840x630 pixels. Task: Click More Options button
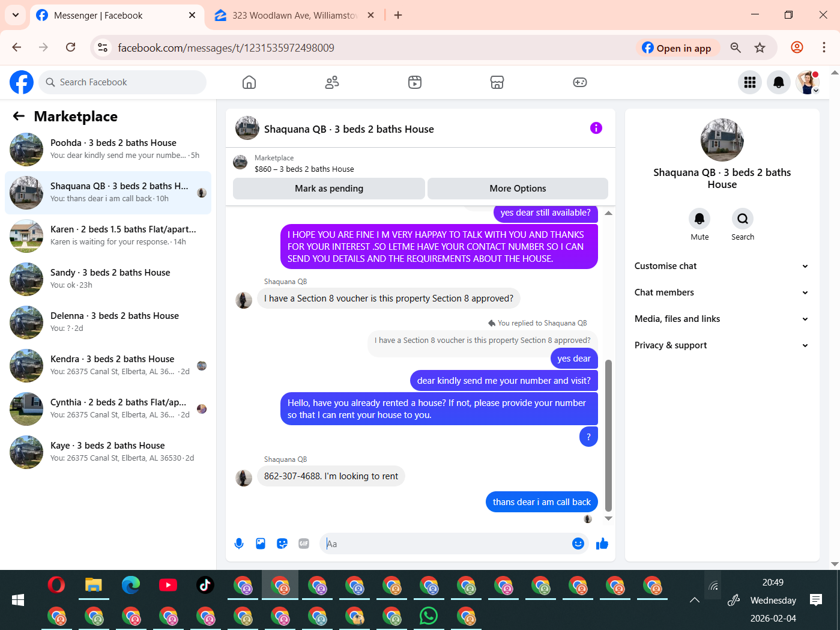518,189
